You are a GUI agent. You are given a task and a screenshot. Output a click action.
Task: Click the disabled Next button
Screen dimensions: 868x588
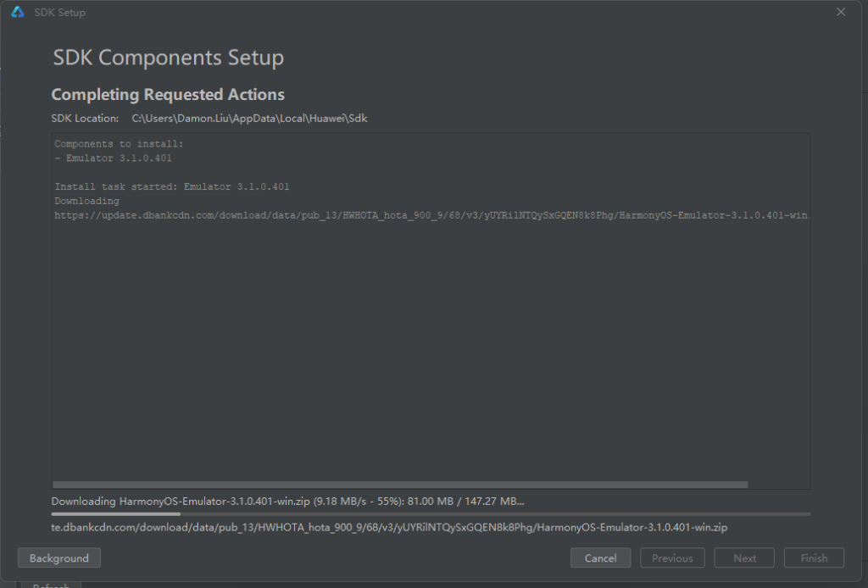pos(744,558)
